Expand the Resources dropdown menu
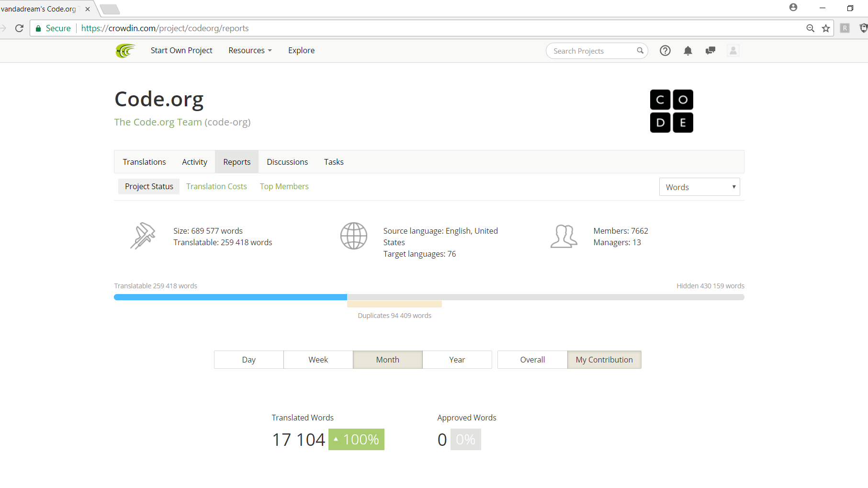The image size is (868, 488). 250,50
